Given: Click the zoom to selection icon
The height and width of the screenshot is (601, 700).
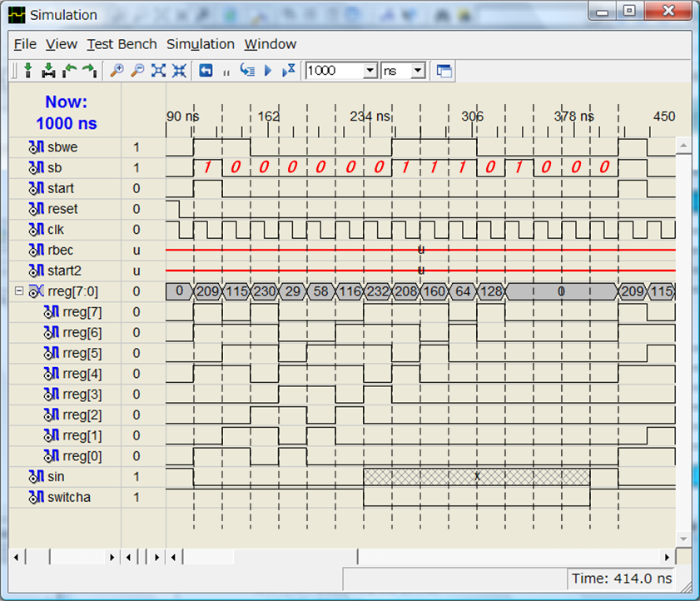Looking at the screenshot, I should 179,71.
